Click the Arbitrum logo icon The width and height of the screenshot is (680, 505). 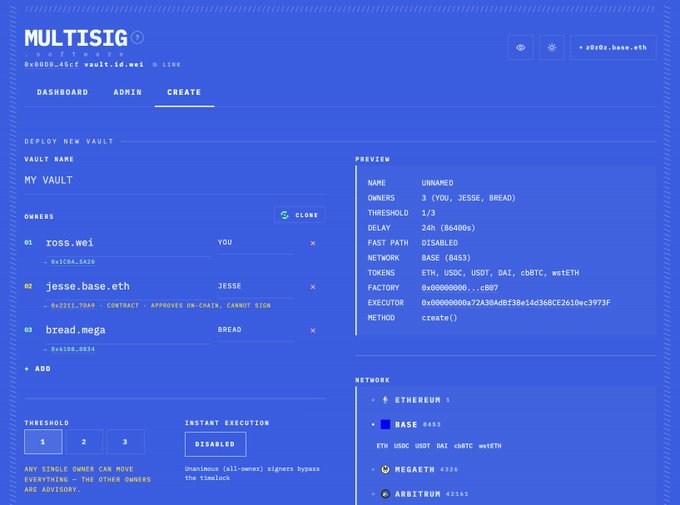pyautogui.click(x=385, y=494)
